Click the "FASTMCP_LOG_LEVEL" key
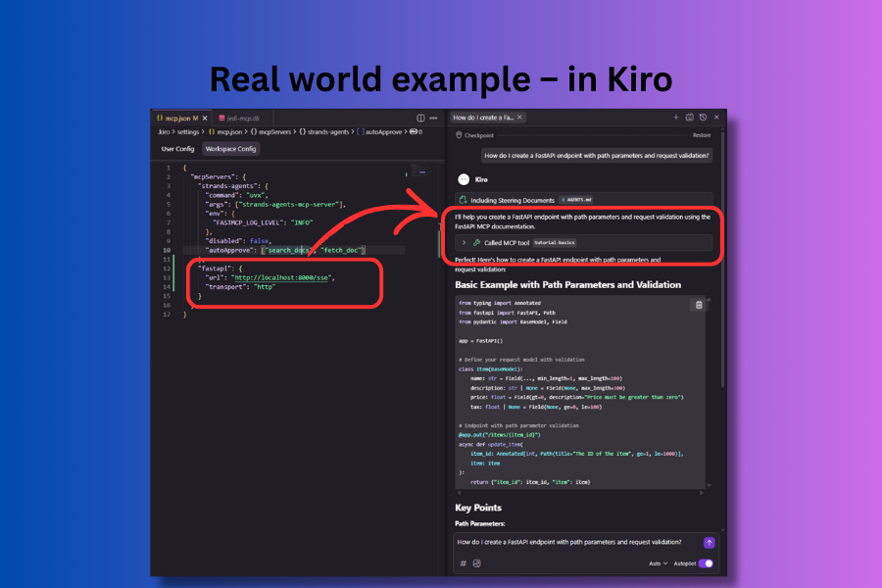This screenshot has width=882, height=588. pos(249,222)
